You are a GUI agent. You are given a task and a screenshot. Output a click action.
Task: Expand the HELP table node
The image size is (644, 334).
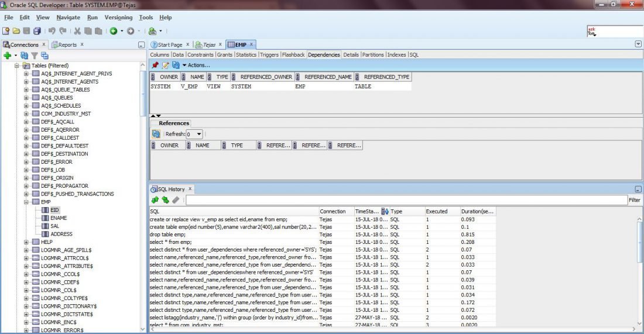click(x=26, y=242)
